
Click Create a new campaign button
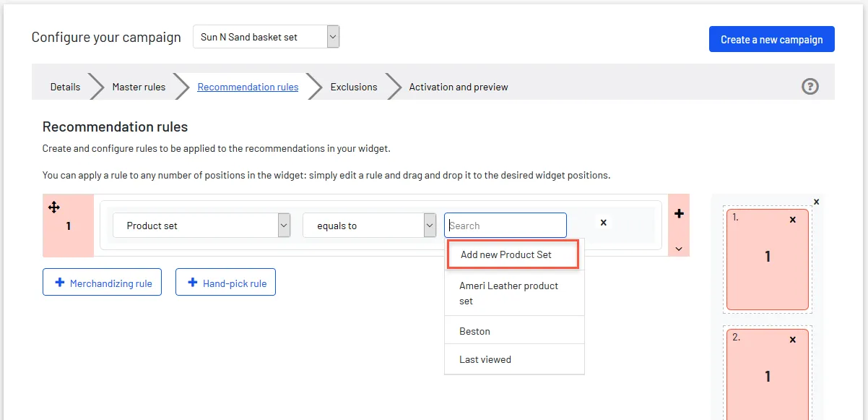point(772,40)
